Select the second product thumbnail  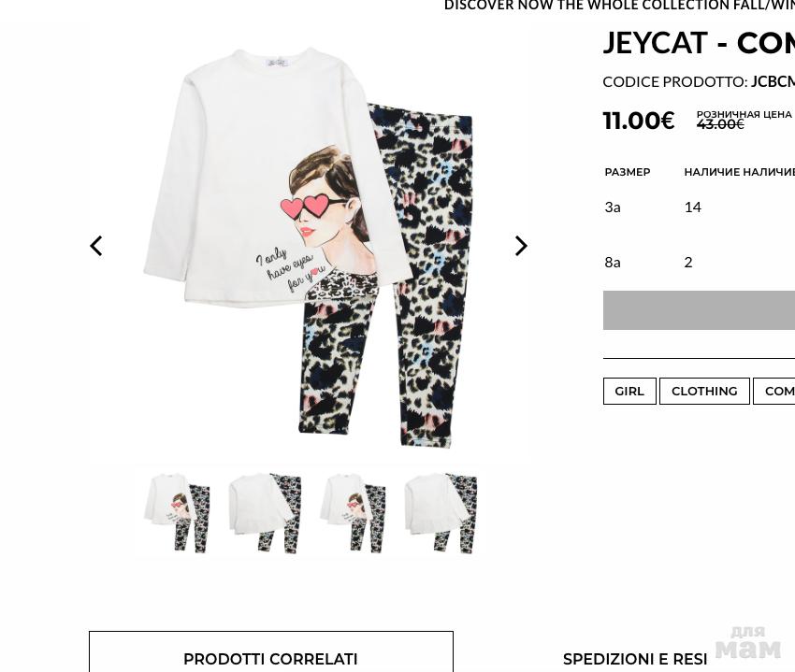[x=265, y=512]
